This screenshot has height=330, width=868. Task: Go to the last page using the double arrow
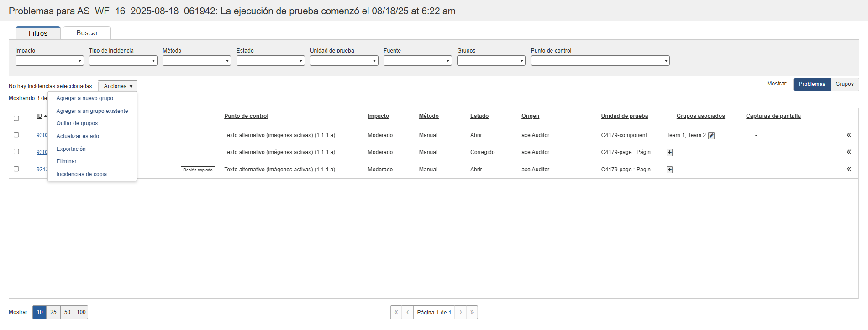coord(472,312)
